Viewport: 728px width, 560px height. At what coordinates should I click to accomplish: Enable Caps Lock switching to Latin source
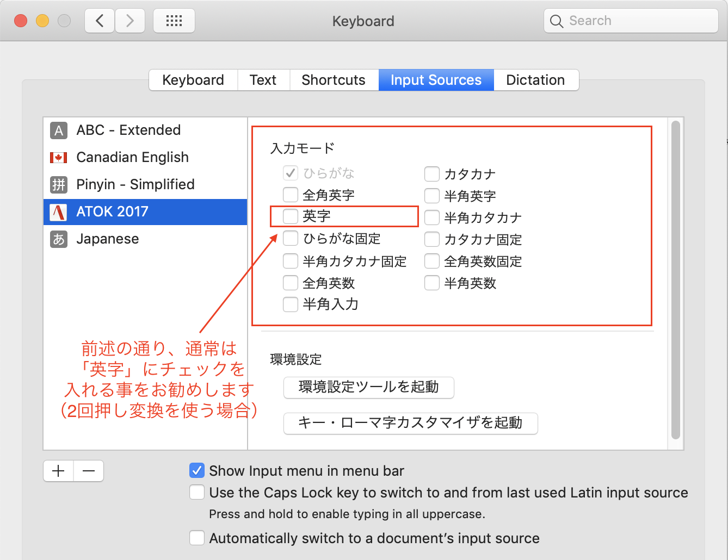tap(197, 493)
